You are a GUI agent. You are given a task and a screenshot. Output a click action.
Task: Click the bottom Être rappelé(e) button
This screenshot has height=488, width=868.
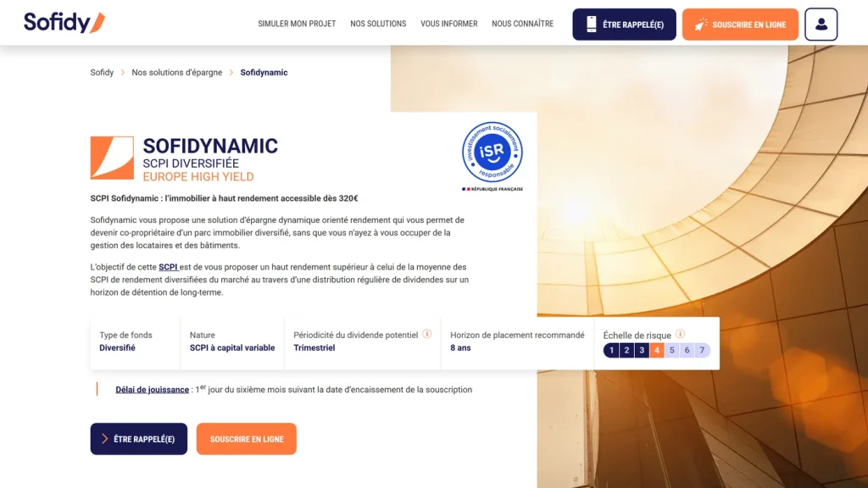139,439
